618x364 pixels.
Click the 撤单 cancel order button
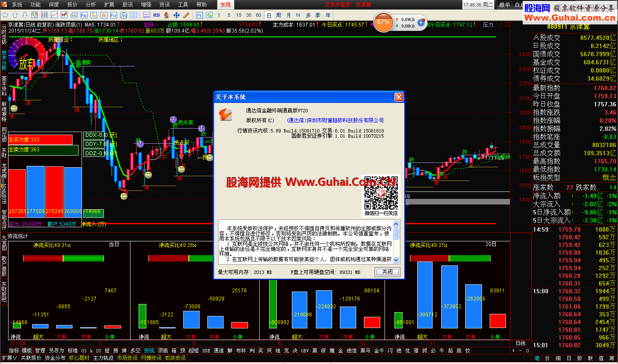coord(505,5)
